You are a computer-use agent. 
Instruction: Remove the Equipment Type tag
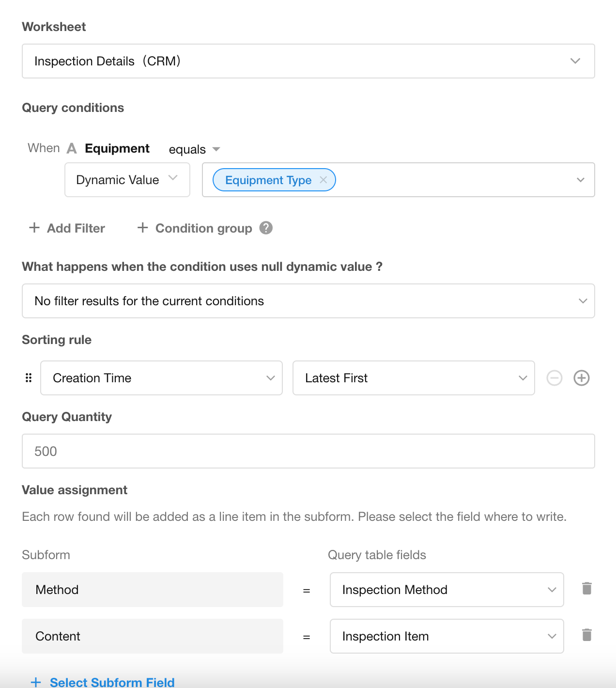[323, 180]
